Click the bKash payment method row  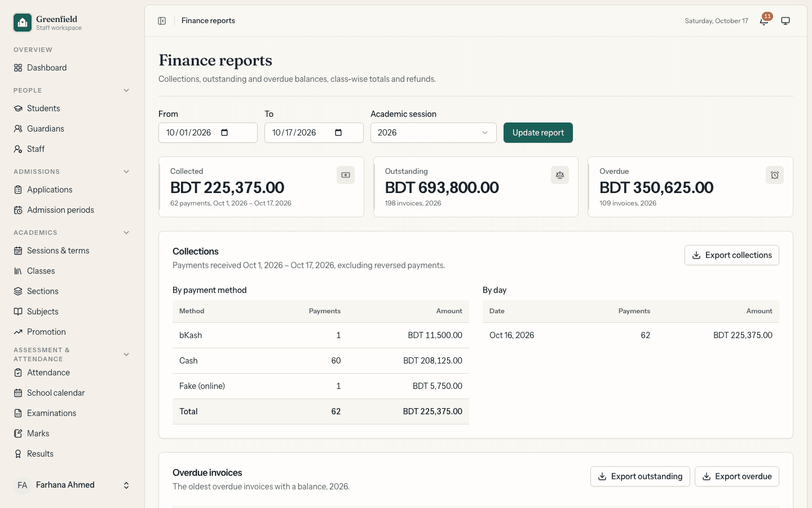pyautogui.click(x=320, y=335)
